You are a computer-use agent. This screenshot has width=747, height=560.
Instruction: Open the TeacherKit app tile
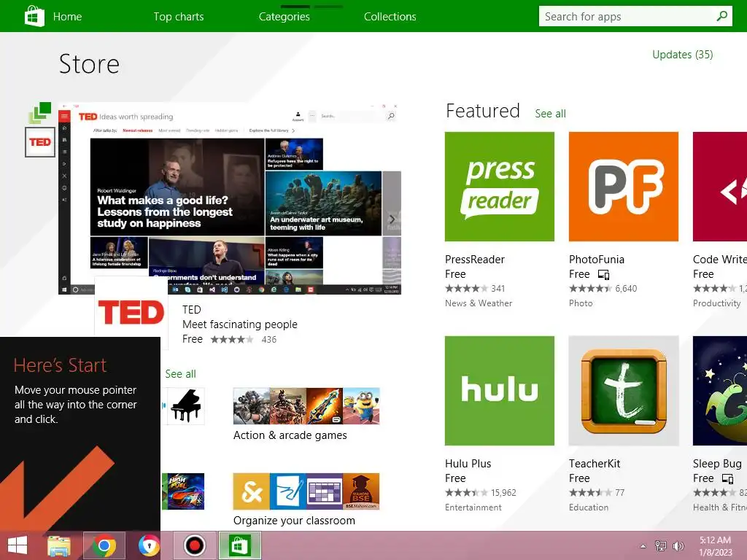pos(623,391)
